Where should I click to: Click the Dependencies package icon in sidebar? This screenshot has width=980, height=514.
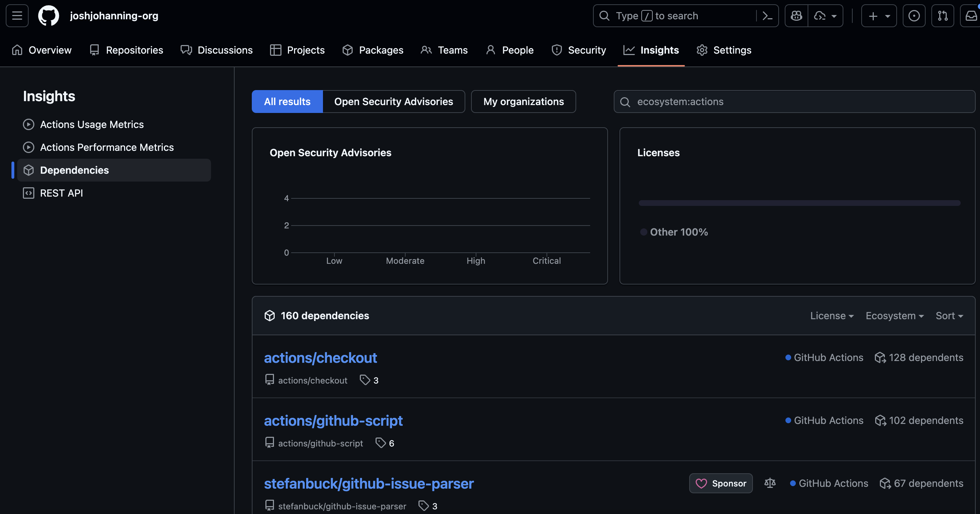pyautogui.click(x=29, y=170)
